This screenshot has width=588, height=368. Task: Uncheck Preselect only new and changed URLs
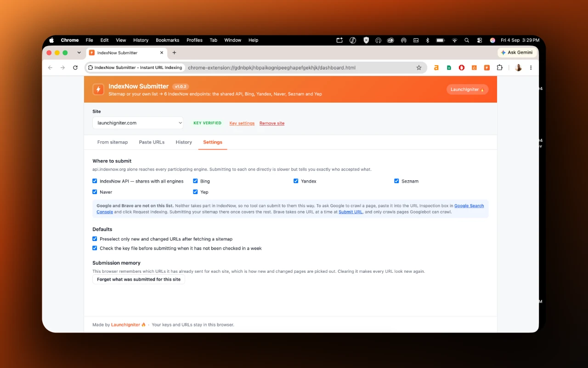95,239
